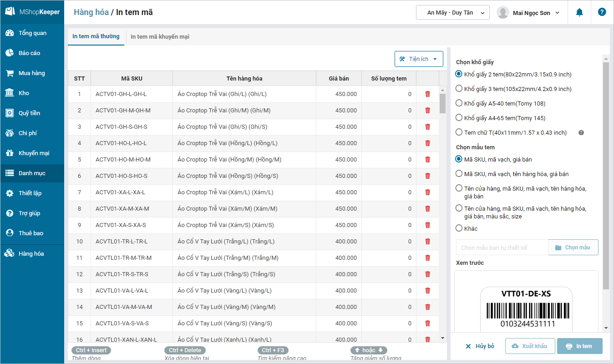Screen dimensions: 614x364
Task: Expand the Tiện ích dropdown
Action: tap(419, 59)
